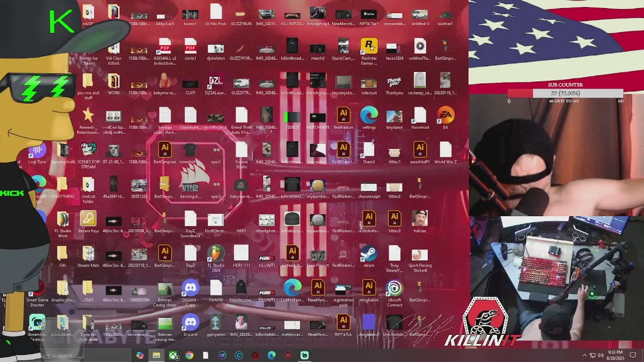
Task: Launch the Discord desktop shortcut
Action: coord(190,322)
